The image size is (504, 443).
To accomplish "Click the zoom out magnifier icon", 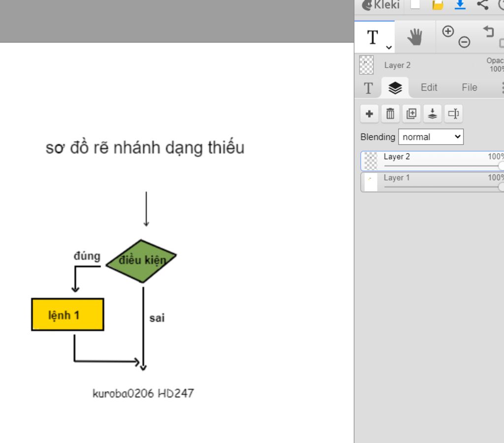I will [464, 42].
